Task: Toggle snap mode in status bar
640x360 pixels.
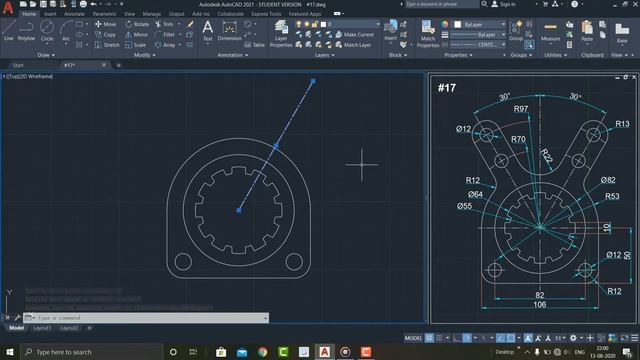Action: click(439, 338)
